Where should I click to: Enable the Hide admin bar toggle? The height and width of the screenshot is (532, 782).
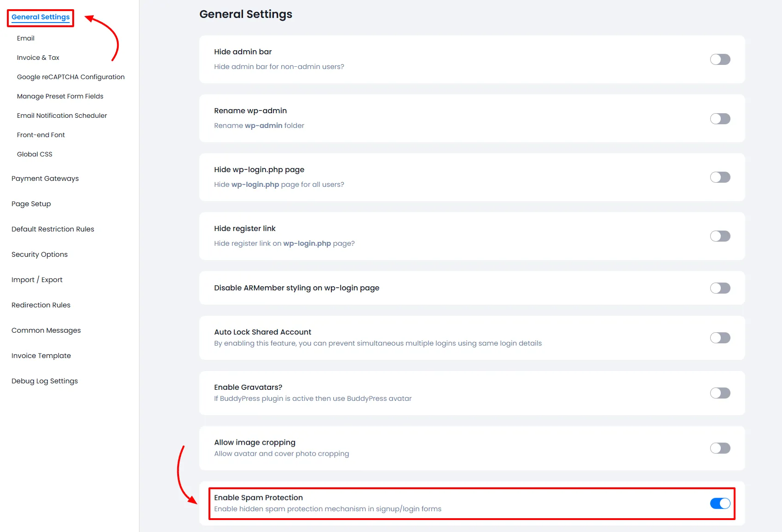click(719, 59)
